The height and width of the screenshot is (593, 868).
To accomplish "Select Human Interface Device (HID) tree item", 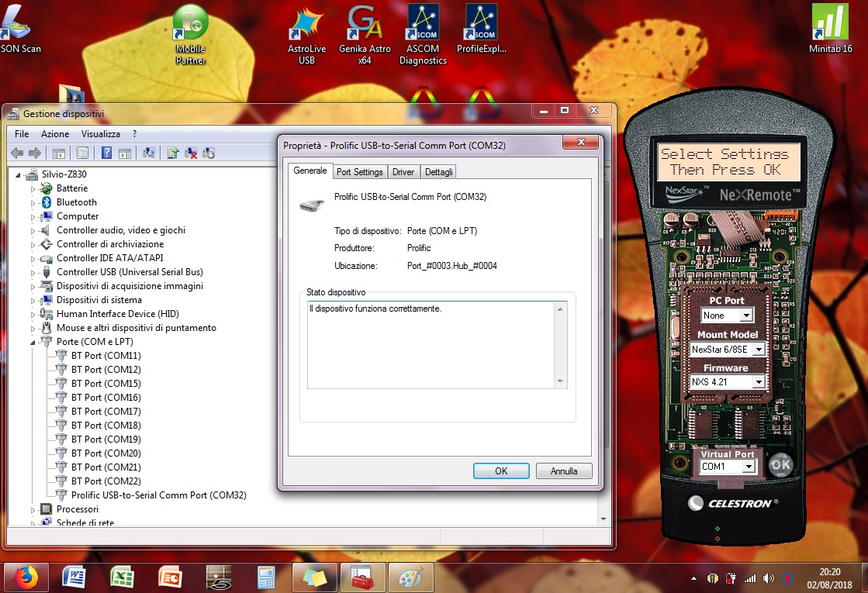I will [117, 314].
